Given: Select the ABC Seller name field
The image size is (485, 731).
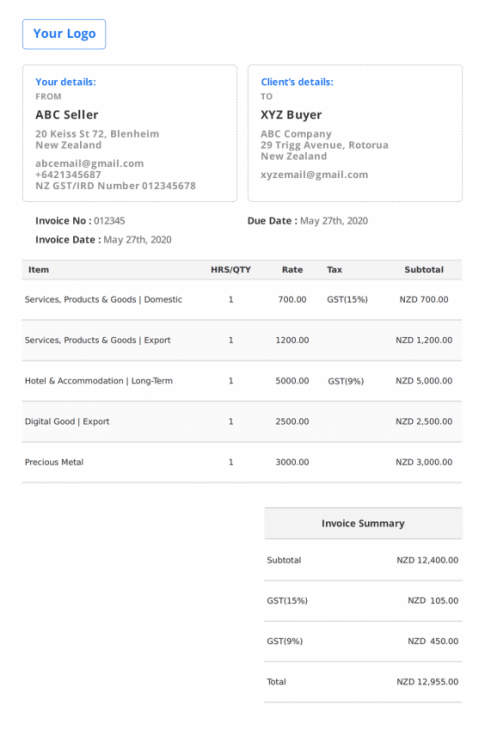Looking at the screenshot, I should (67, 115).
